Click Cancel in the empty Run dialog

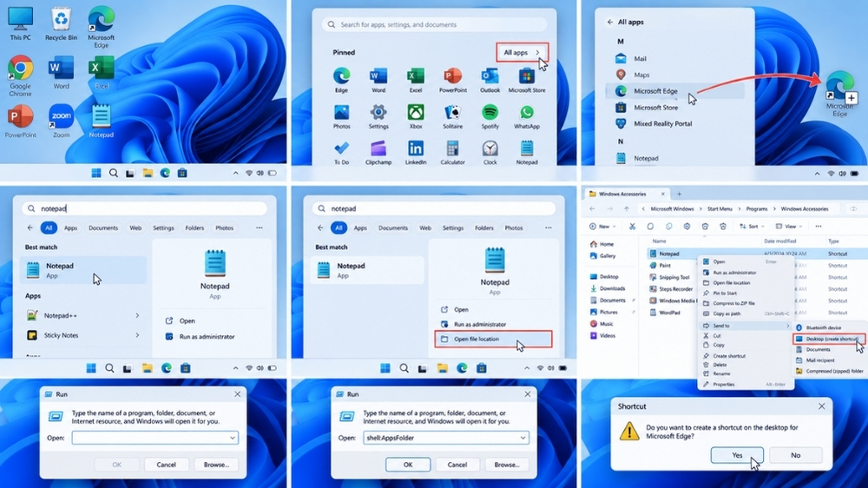point(166,465)
